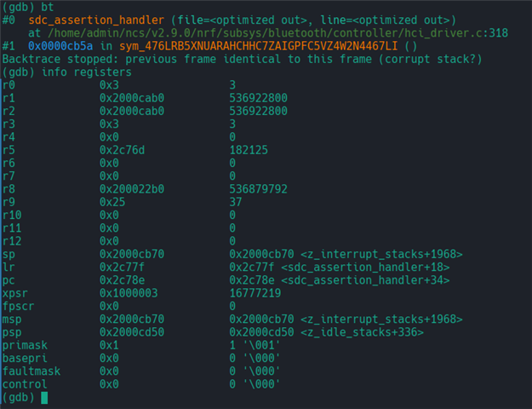Click the sdc_assertion_handler function name in frame #0
The image size is (532, 409).
click(96, 20)
